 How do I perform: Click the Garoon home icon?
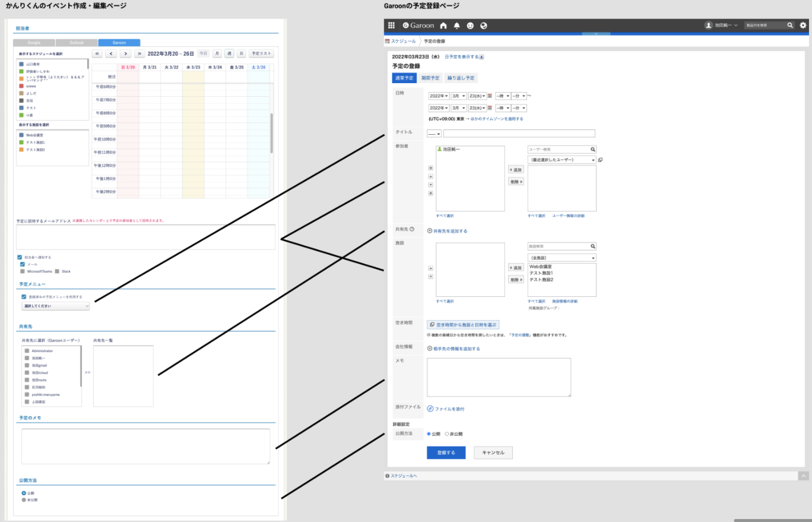(443, 26)
